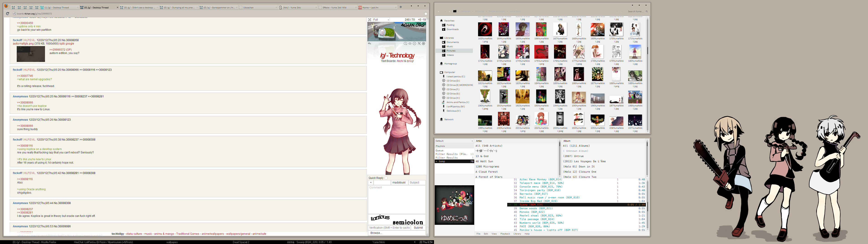The height and width of the screenshot is (244, 868).
Task: Bookmark this page with the star icon
Action: pos(426,14)
